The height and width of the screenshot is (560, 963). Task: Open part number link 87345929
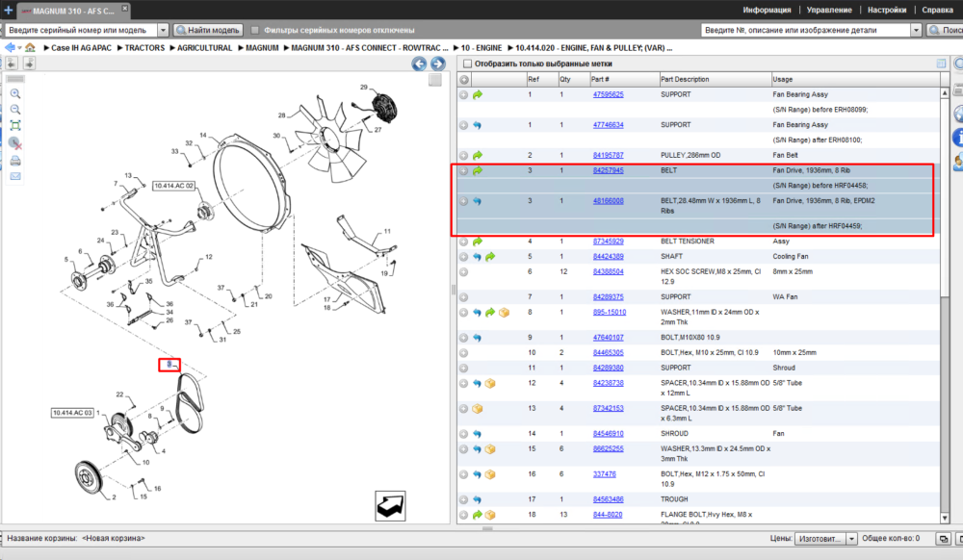[x=608, y=242]
